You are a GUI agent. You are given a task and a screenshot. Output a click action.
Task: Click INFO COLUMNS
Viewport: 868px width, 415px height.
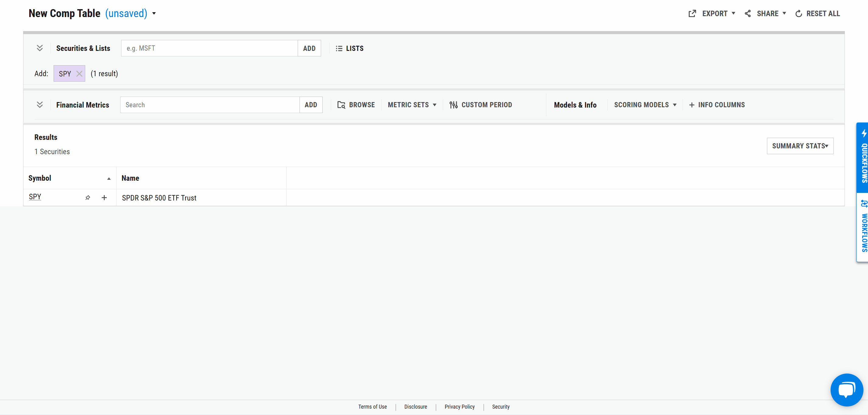[x=717, y=105]
